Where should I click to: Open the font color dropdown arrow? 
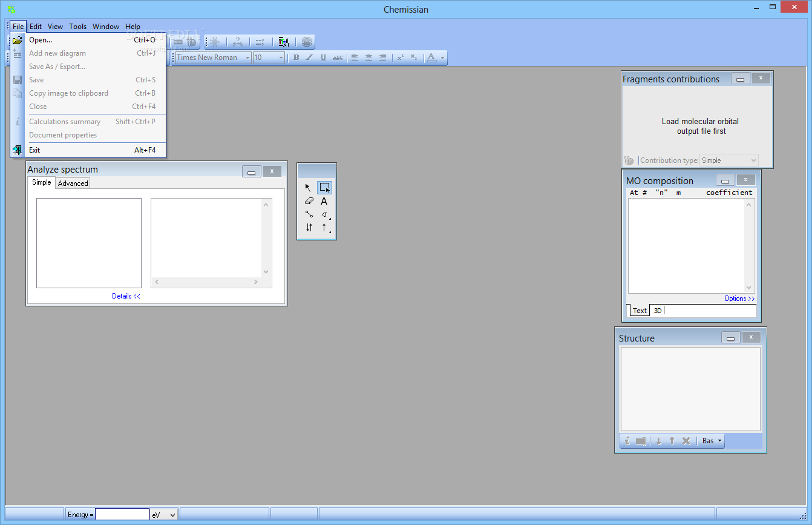(x=443, y=58)
